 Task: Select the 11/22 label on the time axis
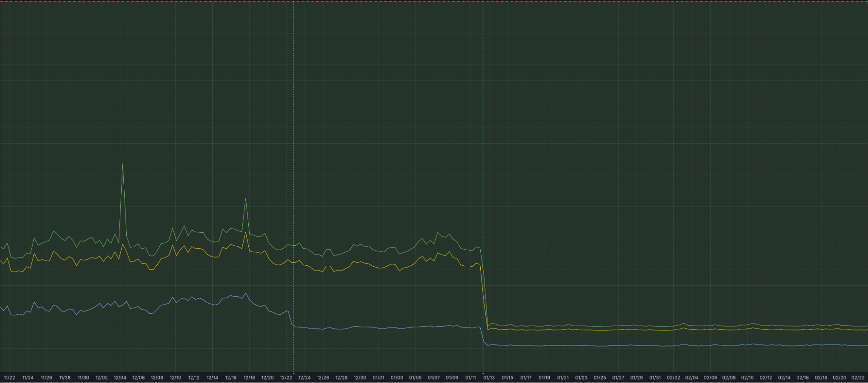coord(9,378)
